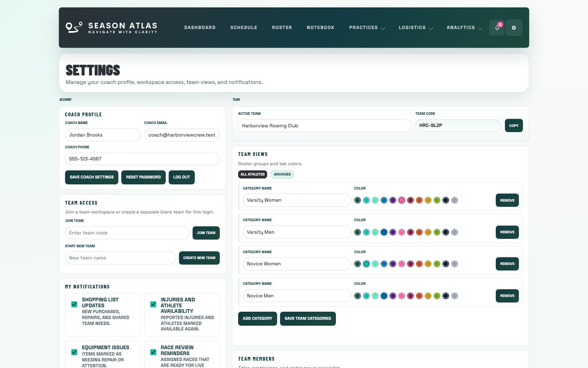The height and width of the screenshot is (368, 588).
Task: Pick the purple color for Varsity Women
Action: click(x=393, y=200)
